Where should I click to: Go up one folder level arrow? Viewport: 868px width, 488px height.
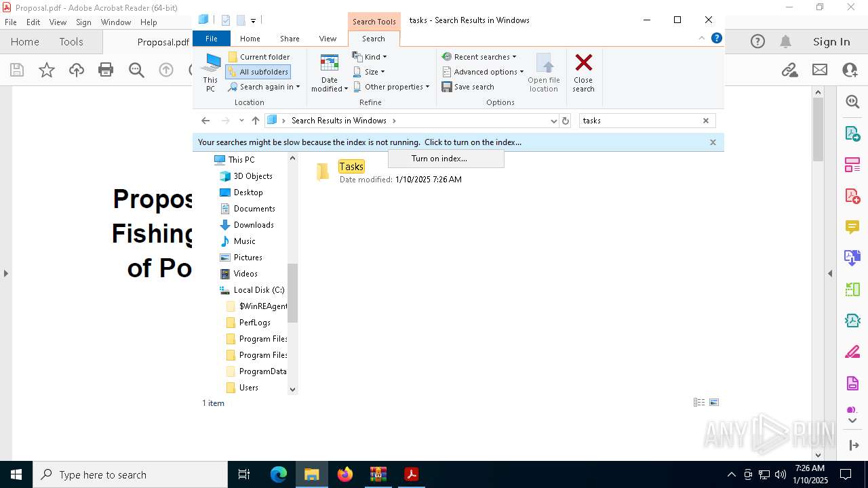click(256, 121)
